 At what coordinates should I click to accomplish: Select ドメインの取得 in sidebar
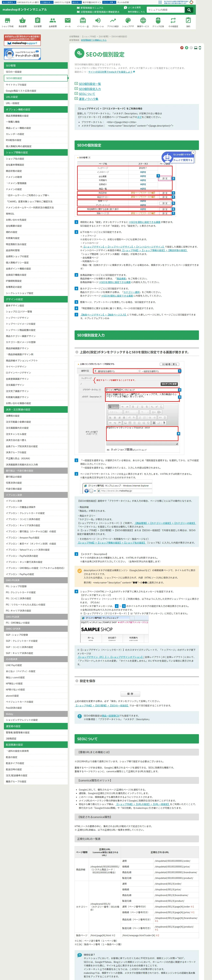[36, 177]
